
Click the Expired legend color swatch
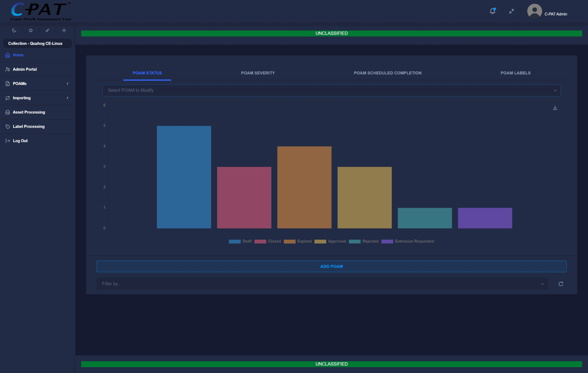point(289,241)
